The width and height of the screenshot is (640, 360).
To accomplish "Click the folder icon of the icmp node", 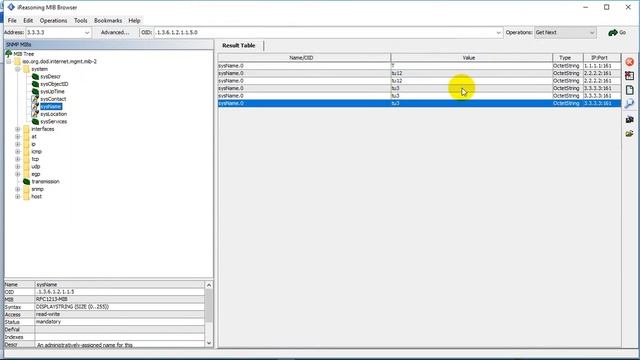I will click(27, 151).
